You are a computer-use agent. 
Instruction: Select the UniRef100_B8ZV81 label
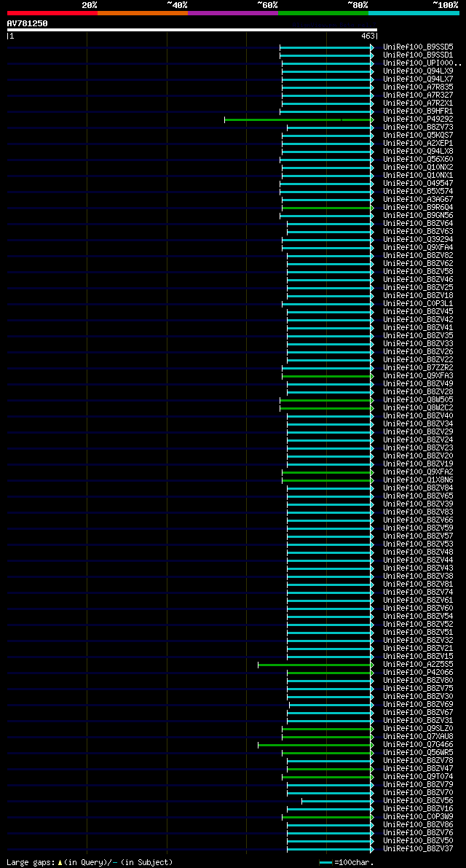click(418, 584)
